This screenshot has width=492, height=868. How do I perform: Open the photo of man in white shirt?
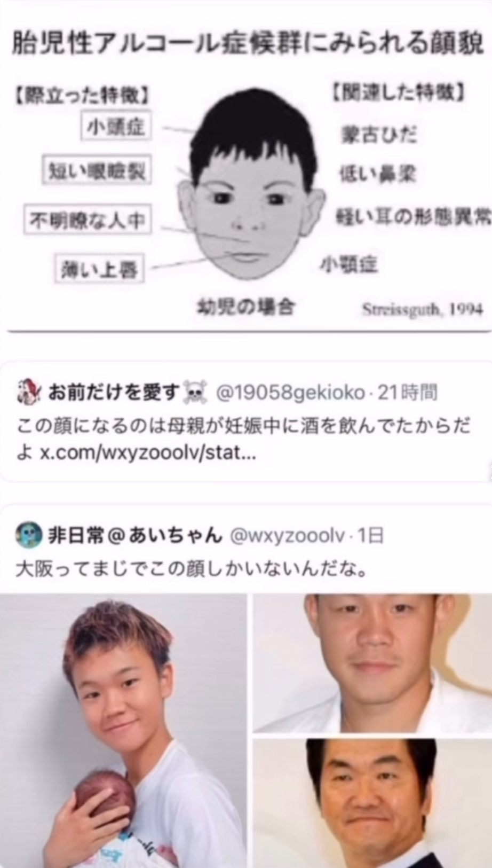[372, 663]
